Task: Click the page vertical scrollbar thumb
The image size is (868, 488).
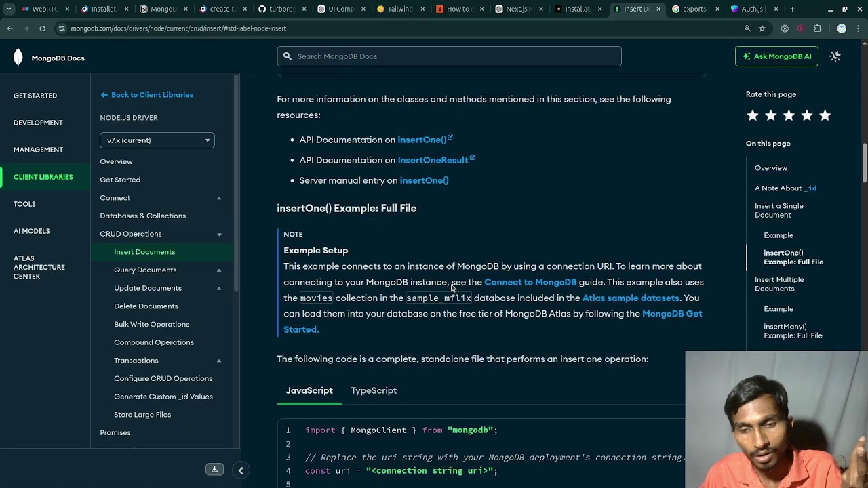Action: (864, 163)
